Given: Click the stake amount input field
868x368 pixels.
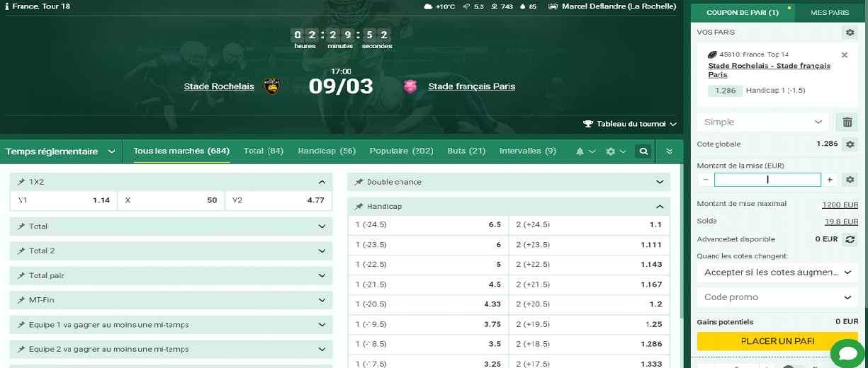Looking at the screenshot, I should point(767,180).
